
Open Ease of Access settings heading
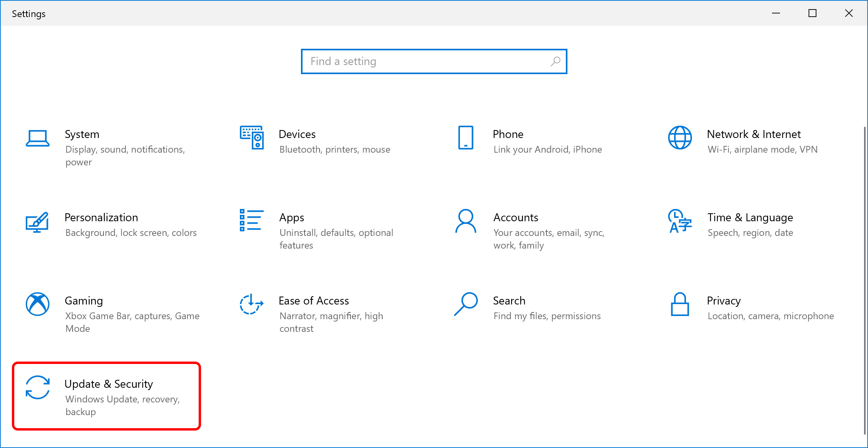click(x=314, y=301)
